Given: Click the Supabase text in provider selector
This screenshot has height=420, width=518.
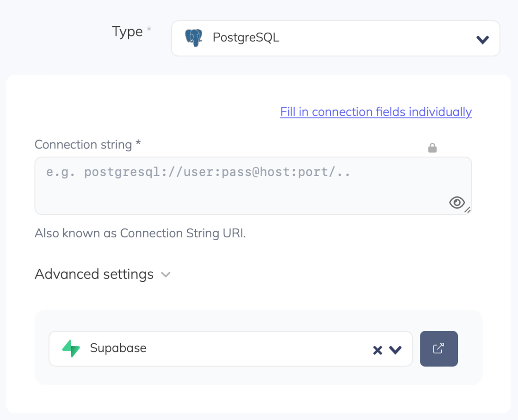Looking at the screenshot, I should (x=118, y=348).
